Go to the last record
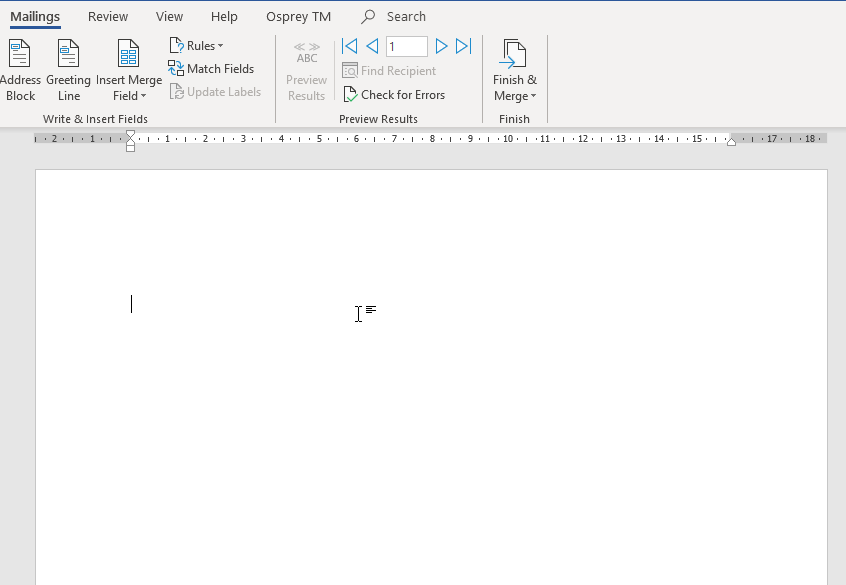This screenshot has height=585, width=846. (x=463, y=46)
